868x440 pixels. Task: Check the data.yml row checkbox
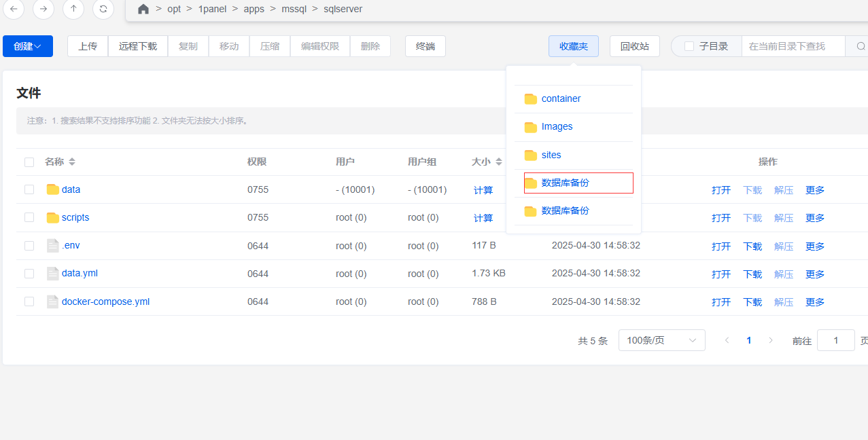[29, 273]
